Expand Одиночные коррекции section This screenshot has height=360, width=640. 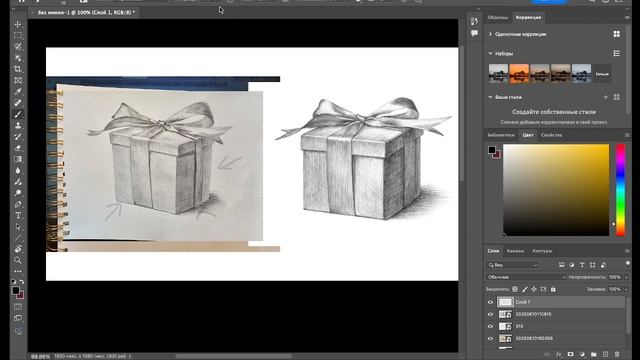click(491, 34)
